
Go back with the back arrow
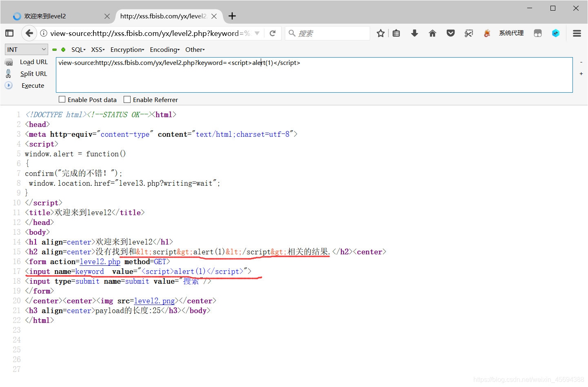(x=29, y=33)
